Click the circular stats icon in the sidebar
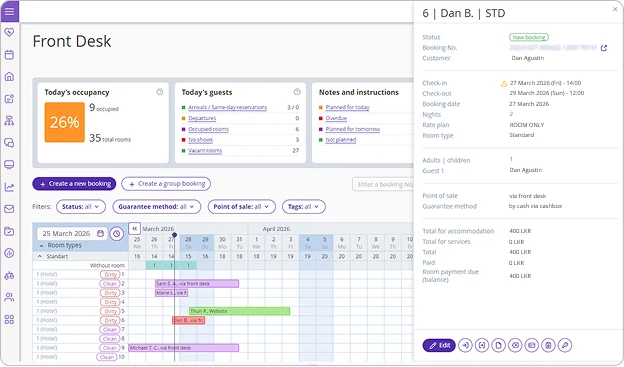Viewport: 624px width, 367px height. pyautogui.click(x=9, y=253)
